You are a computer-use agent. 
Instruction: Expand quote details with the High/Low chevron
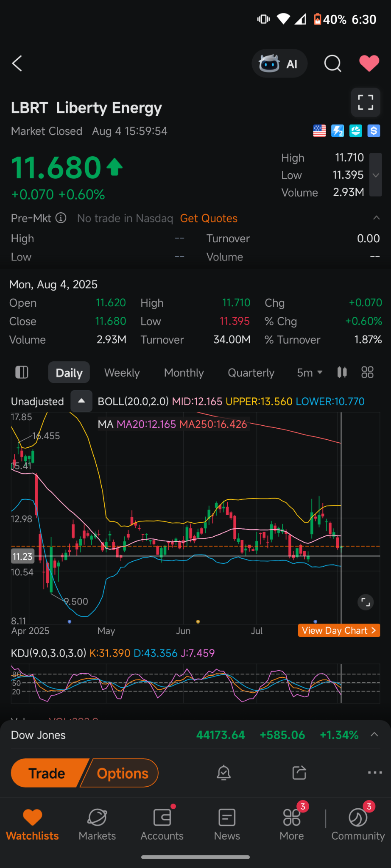[x=376, y=175]
